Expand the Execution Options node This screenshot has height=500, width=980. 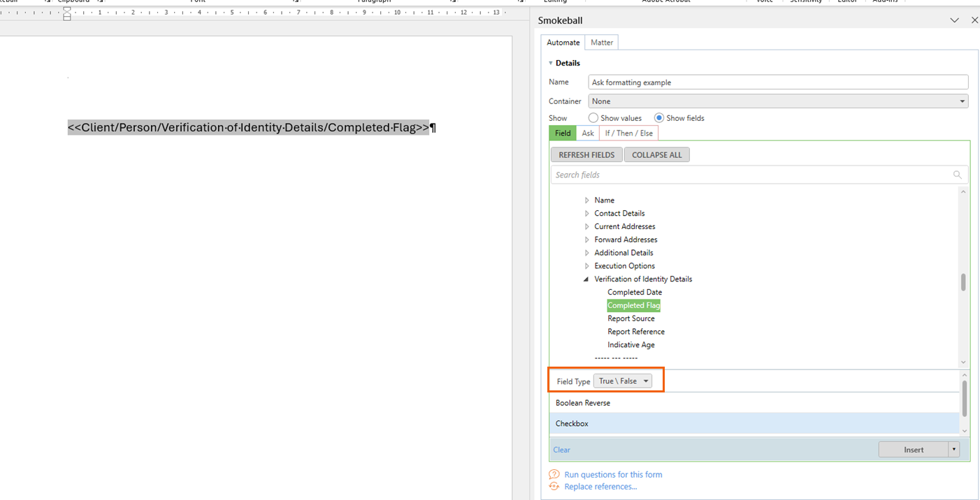pyautogui.click(x=587, y=266)
